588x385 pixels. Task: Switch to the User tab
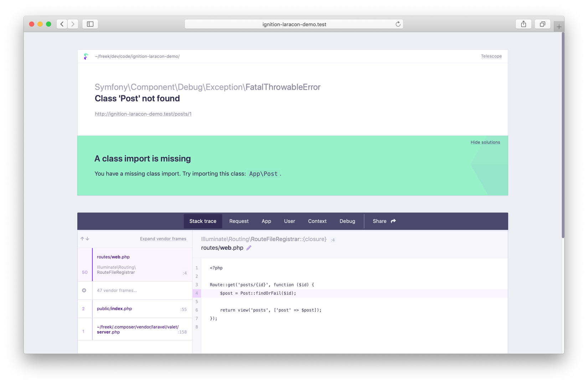pos(289,221)
